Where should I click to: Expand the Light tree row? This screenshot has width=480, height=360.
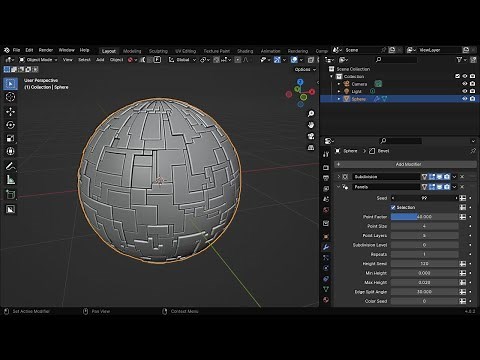(x=339, y=91)
